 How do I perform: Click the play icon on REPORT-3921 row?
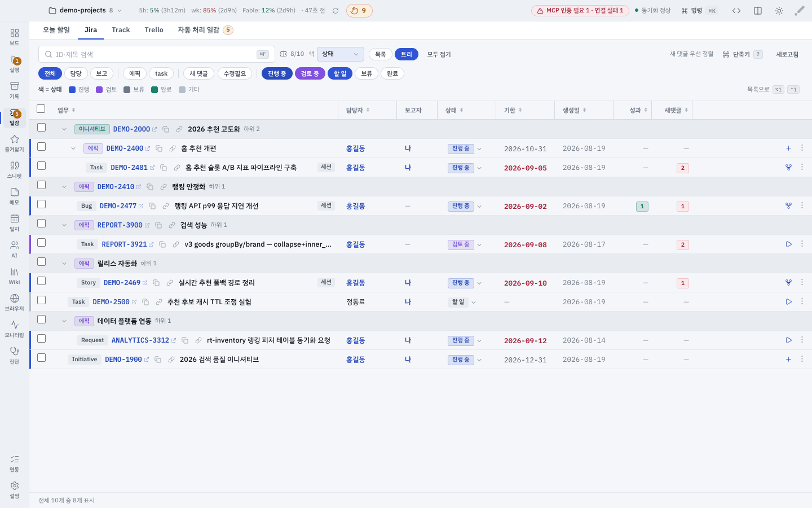pos(788,244)
